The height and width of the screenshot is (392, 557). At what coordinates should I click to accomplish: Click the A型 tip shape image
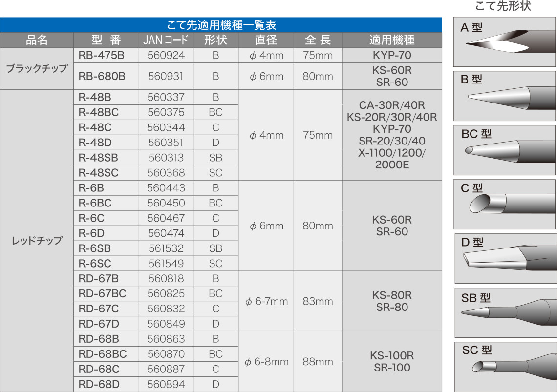(x=505, y=42)
